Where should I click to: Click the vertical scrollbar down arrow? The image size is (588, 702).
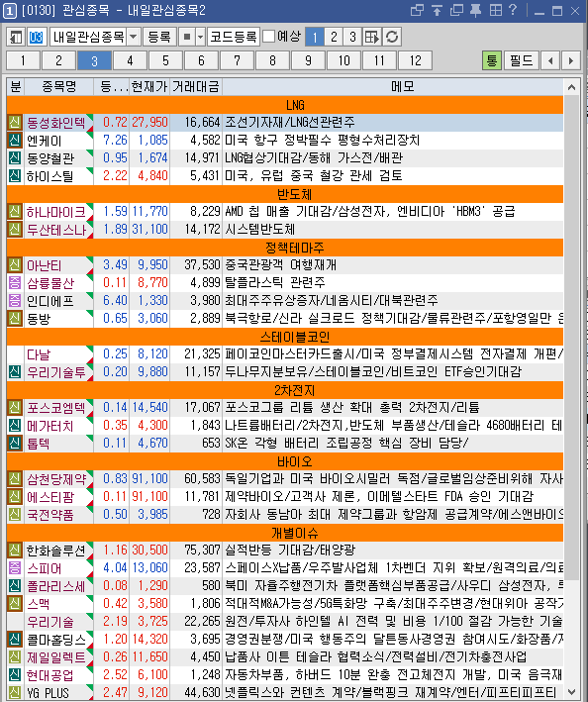(x=571, y=692)
